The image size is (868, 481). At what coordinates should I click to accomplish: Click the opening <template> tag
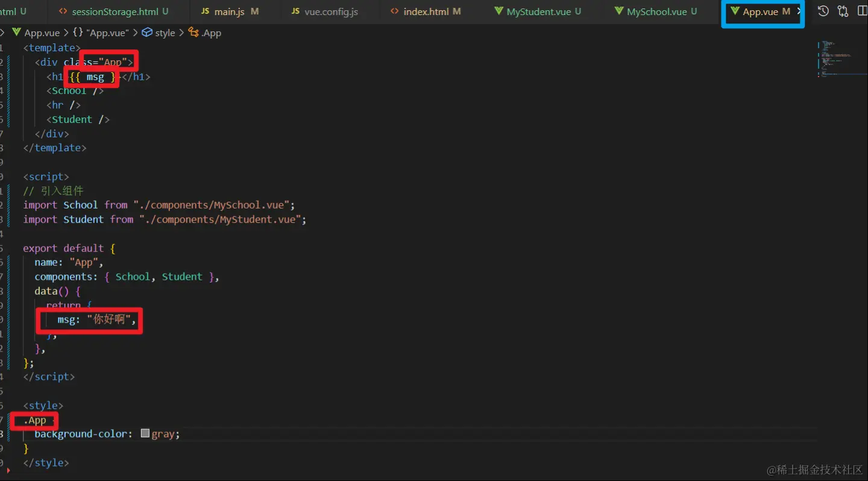tap(52, 48)
